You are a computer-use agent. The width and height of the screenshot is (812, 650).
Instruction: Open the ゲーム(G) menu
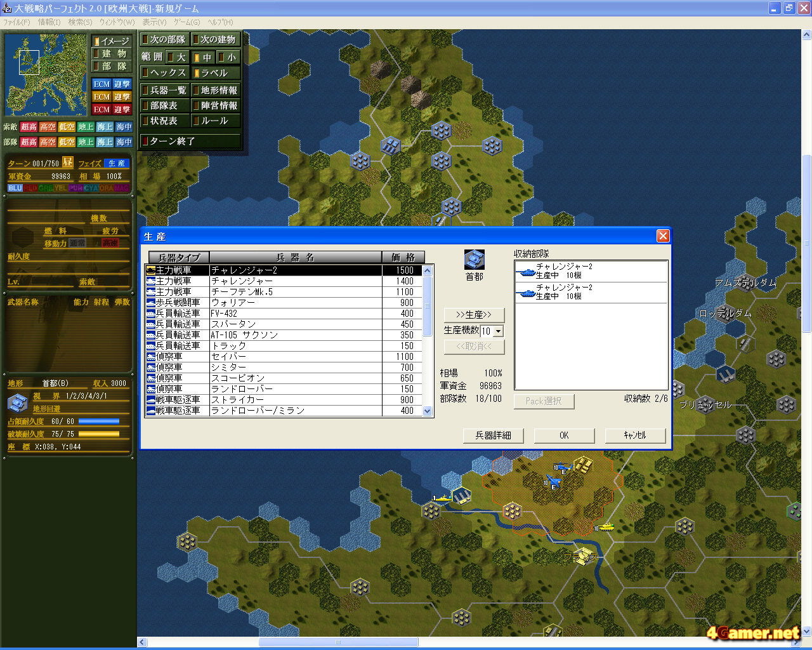(187, 22)
